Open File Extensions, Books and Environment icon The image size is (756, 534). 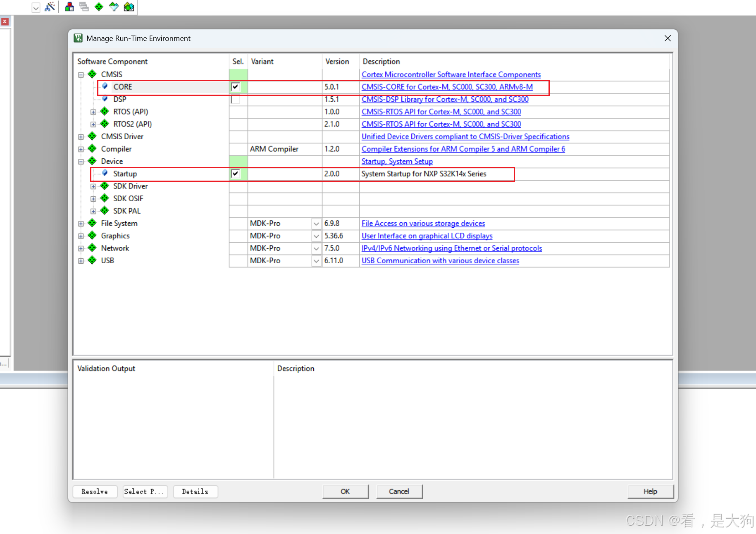coord(69,7)
